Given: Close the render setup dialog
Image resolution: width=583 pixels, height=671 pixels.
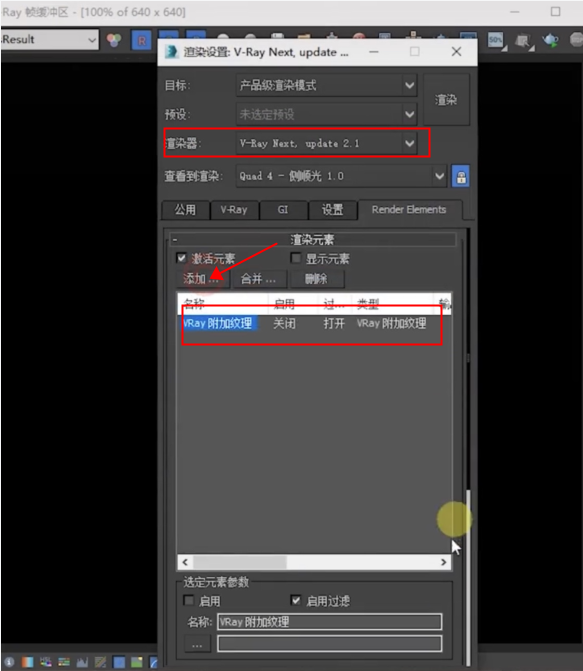Looking at the screenshot, I should point(456,52).
